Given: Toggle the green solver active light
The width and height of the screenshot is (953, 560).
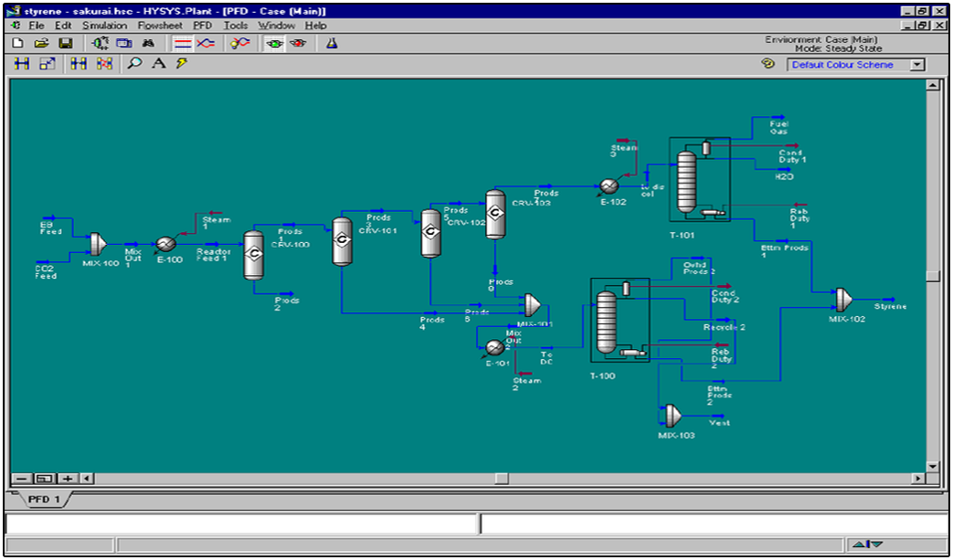Looking at the screenshot, I should [x=274, y=43].
